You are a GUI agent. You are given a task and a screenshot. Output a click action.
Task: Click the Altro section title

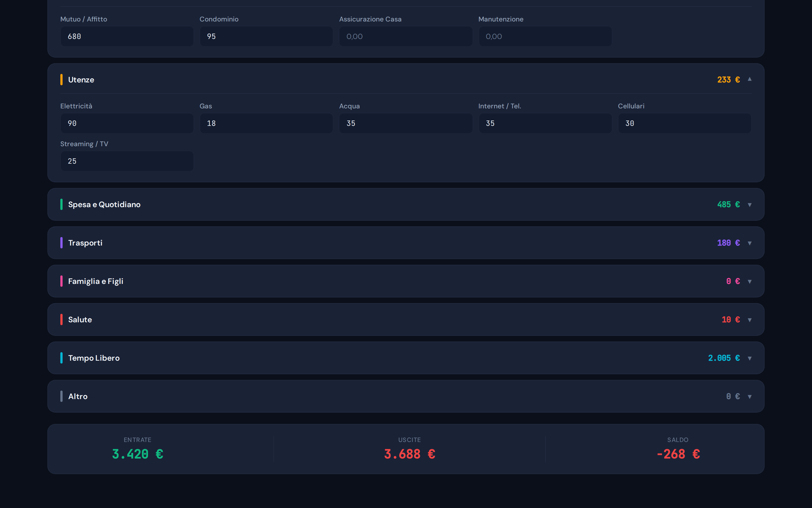point(78,397)
